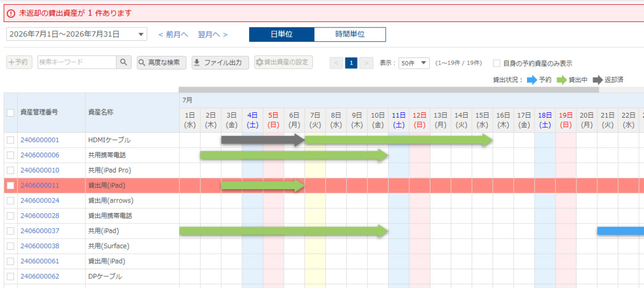Go to next month via 翌月へ
Screen dimensions: 644x288
(x=213, y=34)
